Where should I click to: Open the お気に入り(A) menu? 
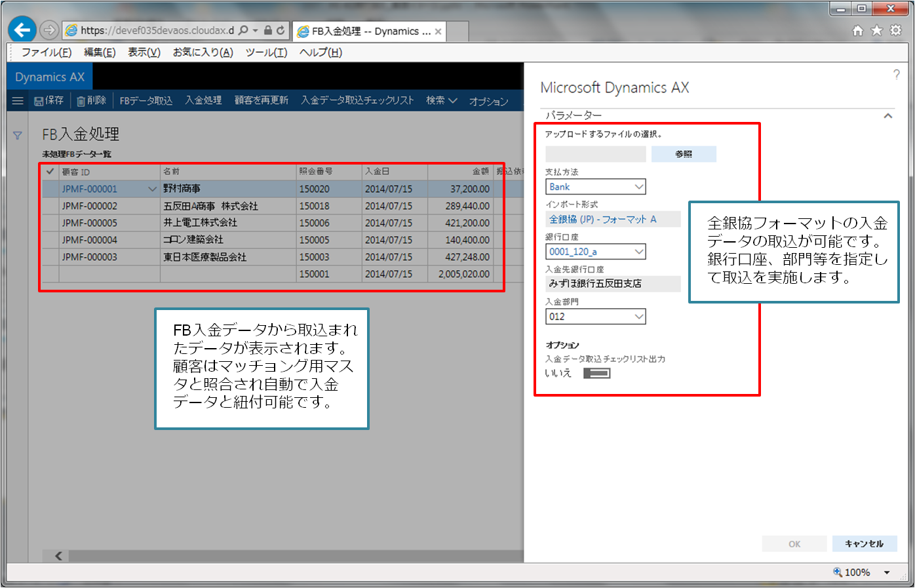tap(203, 52)
